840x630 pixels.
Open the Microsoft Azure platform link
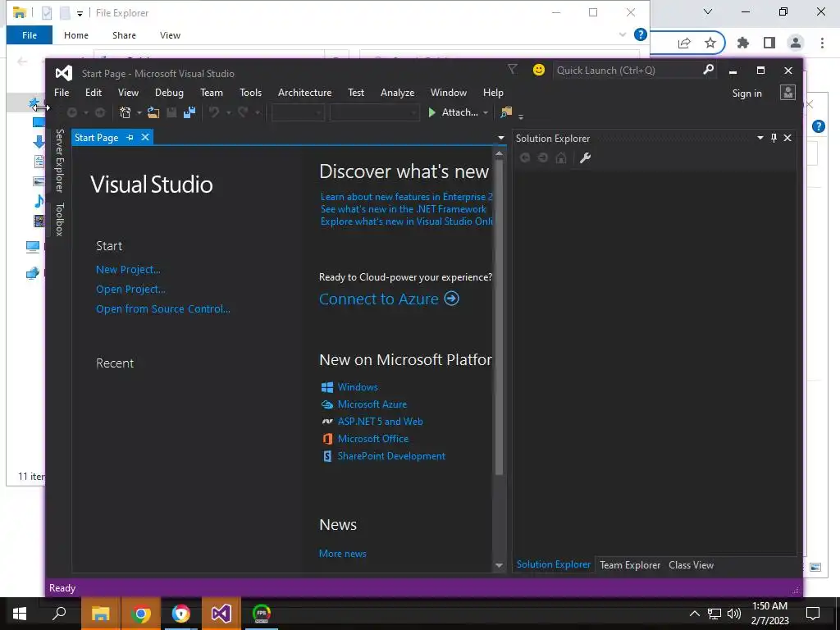coord(372,404)
